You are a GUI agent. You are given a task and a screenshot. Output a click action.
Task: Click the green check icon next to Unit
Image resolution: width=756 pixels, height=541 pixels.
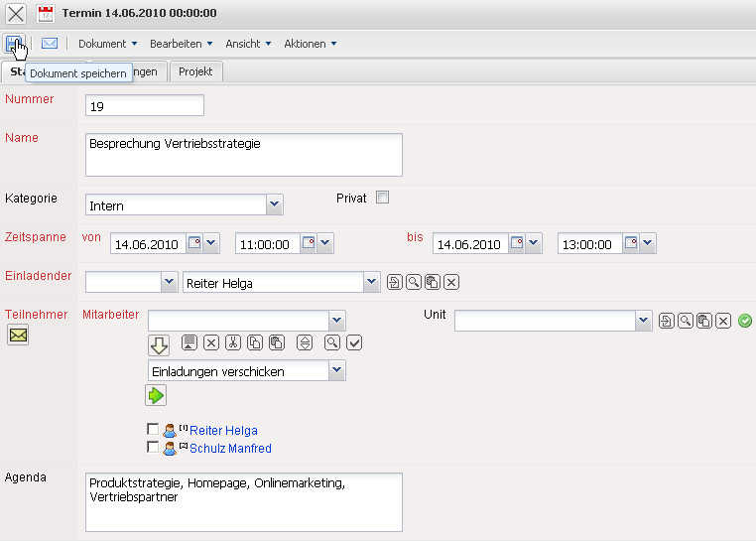[745, 321]
